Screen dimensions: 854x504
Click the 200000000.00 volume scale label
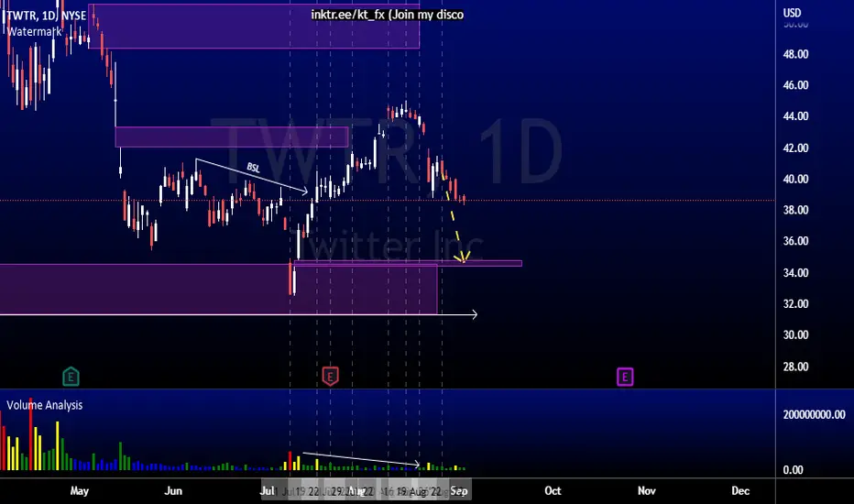pos(815,414)
